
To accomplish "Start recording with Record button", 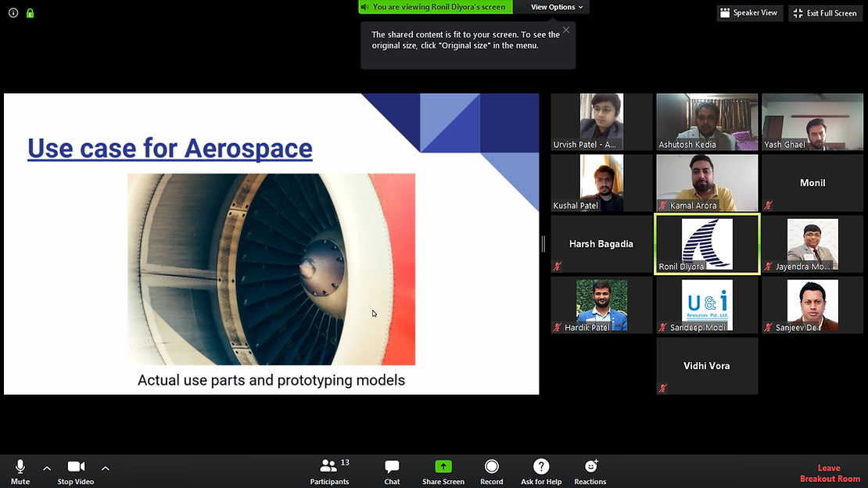I will point(491,471).
